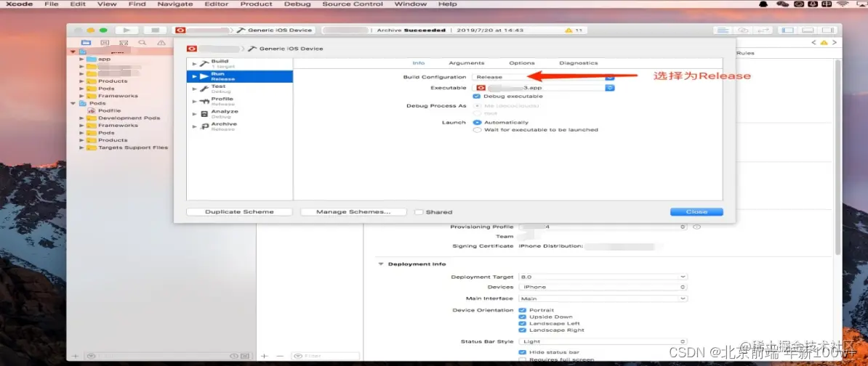Viewport: 868px width, 366px height.
Task: Expand the Targets Support Files folder
Action: point(82,147)
